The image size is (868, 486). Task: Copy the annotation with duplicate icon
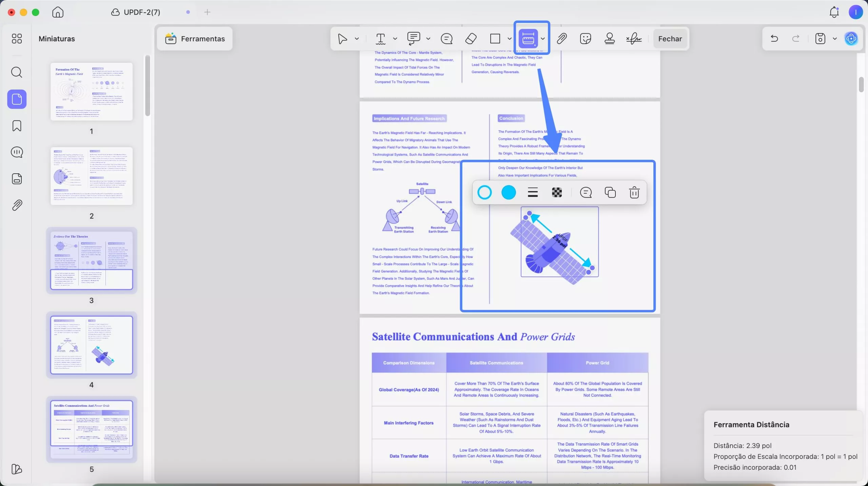pyautogui.click(x=610, y=193)
